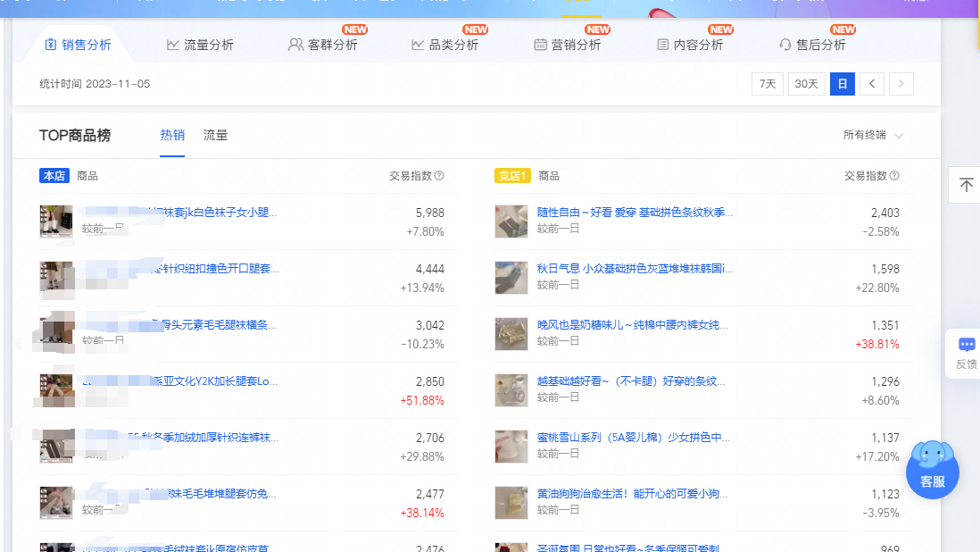Open competitor product 越基础越好看

click(631, 381)
